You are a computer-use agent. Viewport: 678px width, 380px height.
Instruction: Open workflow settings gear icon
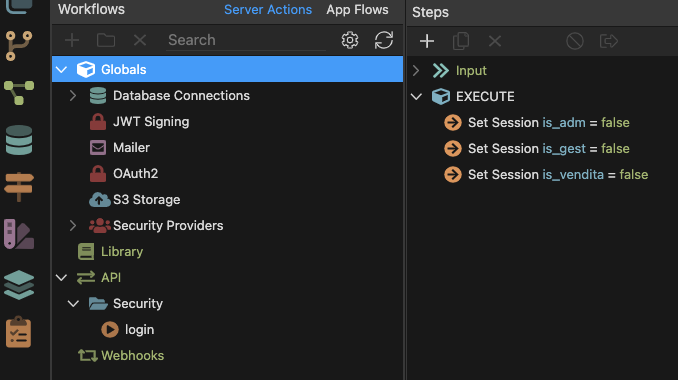pos(350,40)
